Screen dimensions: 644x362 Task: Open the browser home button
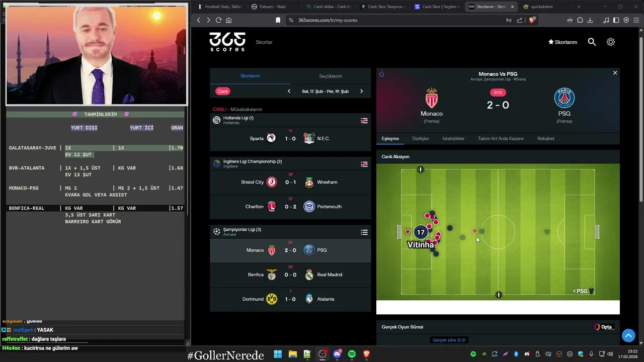(x=228, y=20)
